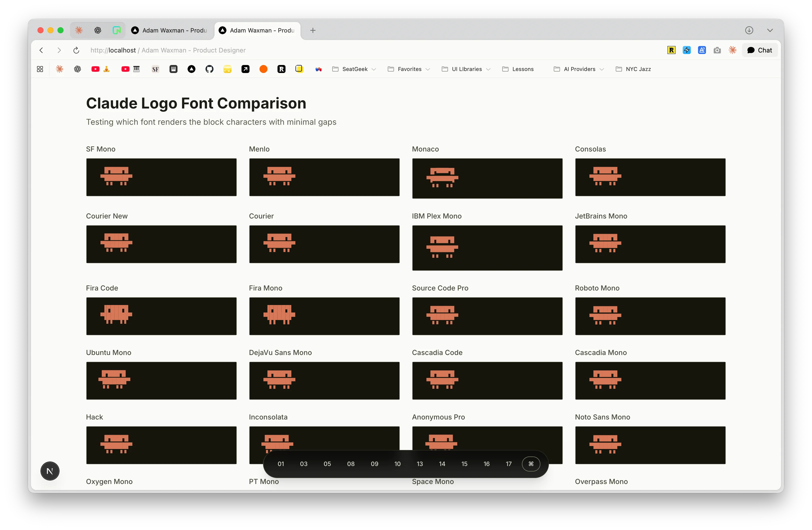Jump to section 13 in floating bar
The width and height of the screenshot is (812, 530).
(420, 464)
